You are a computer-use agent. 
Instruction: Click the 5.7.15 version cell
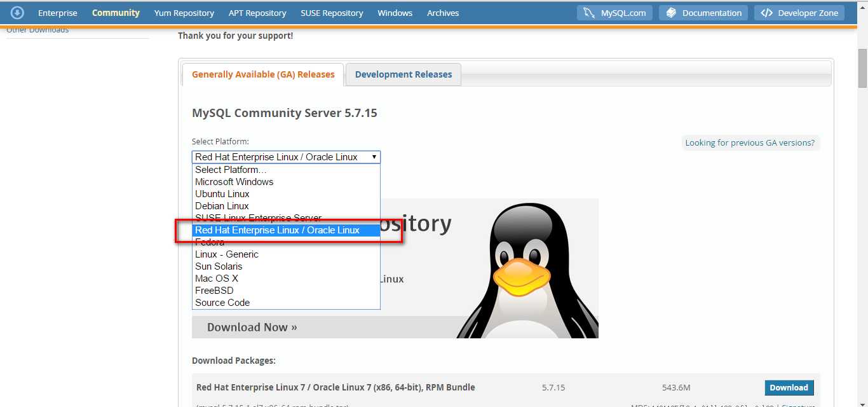tap(553, 387)
